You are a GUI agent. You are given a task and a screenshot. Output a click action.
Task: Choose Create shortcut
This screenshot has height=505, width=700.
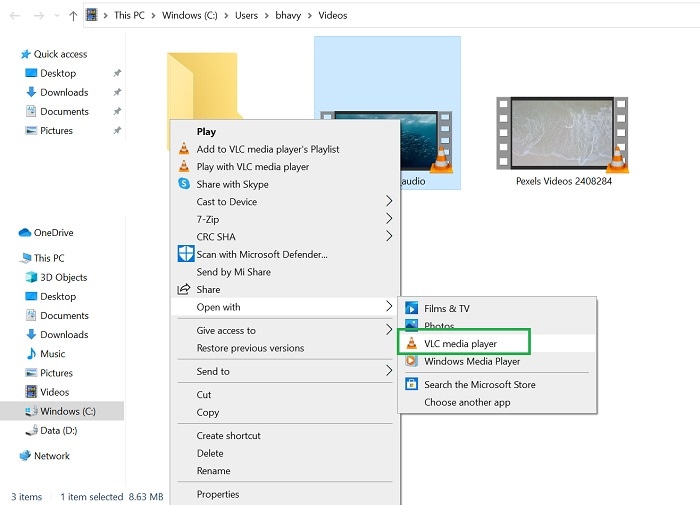coord(285,435)
